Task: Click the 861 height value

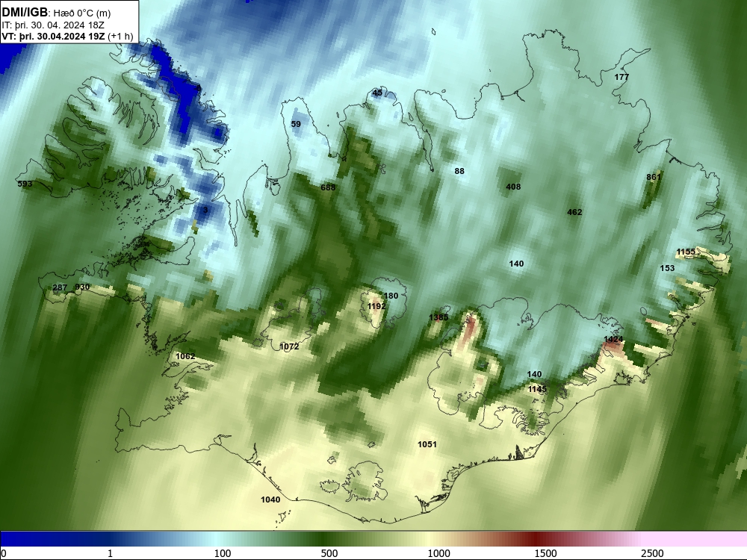Action: pyautogui.click(x=654, y=177)
